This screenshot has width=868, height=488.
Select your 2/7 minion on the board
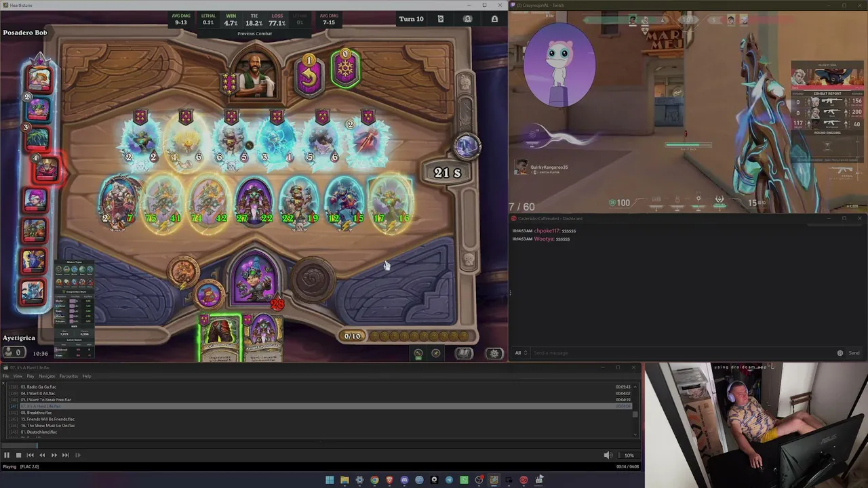(119, 201)
